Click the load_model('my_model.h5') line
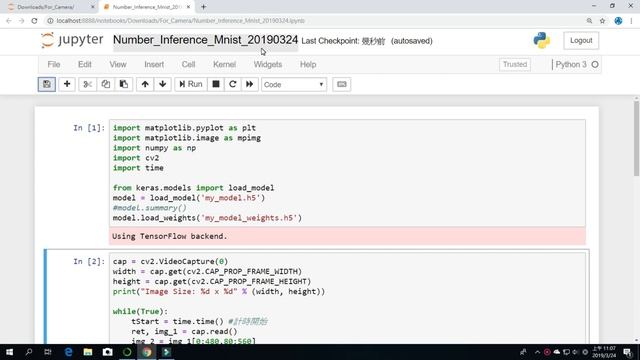Viewport: 640px width, 360px height. coord(189,198)
